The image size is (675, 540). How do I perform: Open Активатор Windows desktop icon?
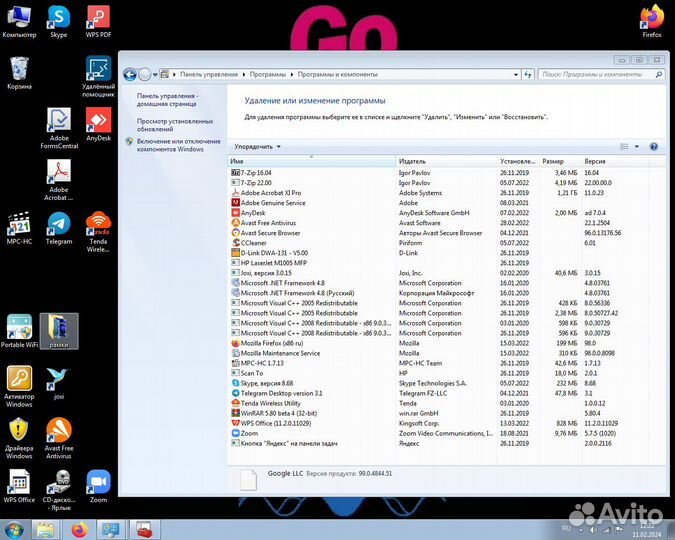click(19, 387)
